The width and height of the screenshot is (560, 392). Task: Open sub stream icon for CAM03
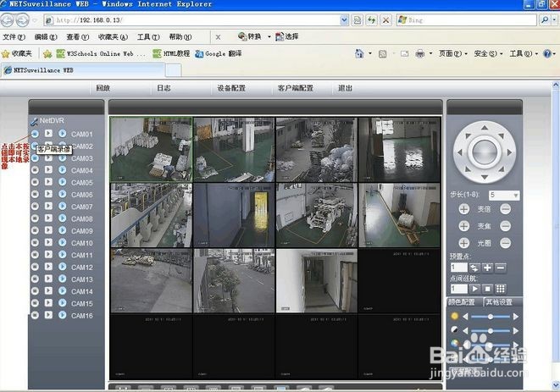(x=62, y=157)
